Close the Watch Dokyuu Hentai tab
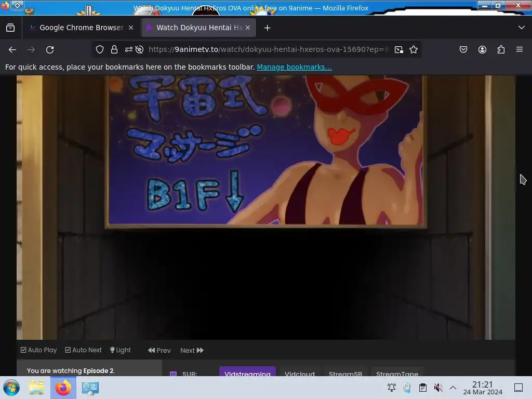Image resolution: width=532 pixels, height=399 pixels. tap(248, 28)
